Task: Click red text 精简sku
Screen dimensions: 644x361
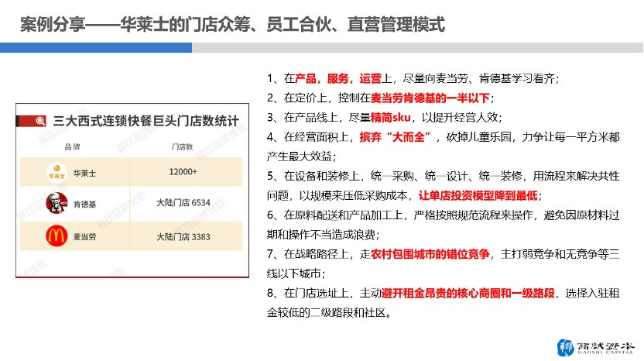Action: 391,117
